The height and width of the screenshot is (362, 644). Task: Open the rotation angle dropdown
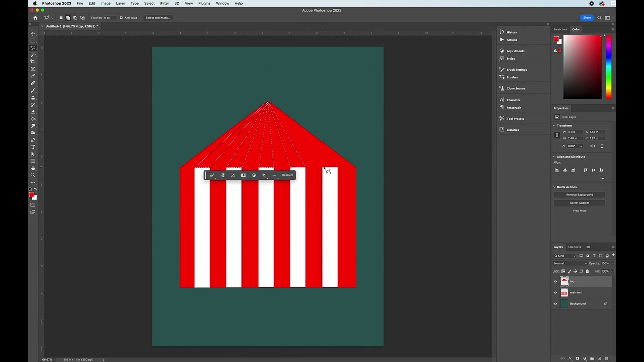[x=581, y=146]
